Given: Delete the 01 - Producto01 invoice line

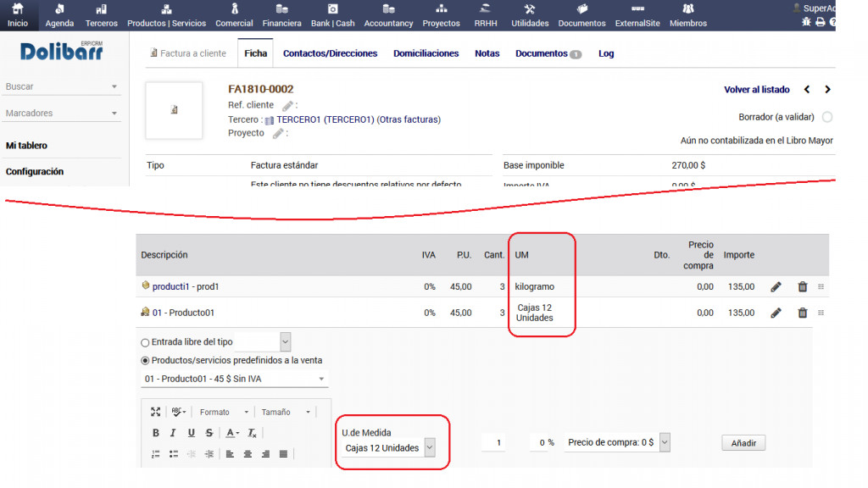Looking at the screenshot, I should pyautogui.click(x=802, y=313).
